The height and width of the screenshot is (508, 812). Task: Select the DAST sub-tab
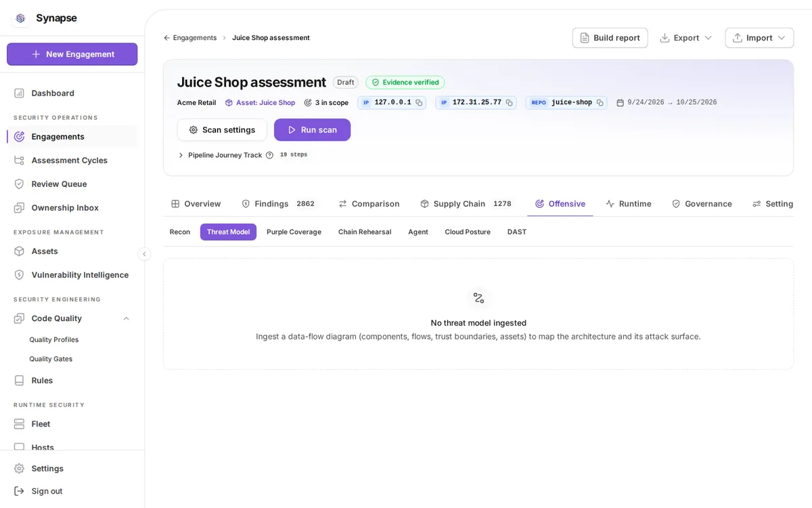click(x=517, y=232)
